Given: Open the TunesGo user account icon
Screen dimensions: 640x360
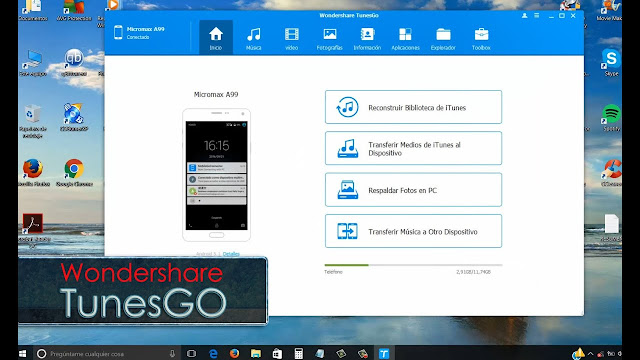Looking at the screenshot, I should click(524, 16).
